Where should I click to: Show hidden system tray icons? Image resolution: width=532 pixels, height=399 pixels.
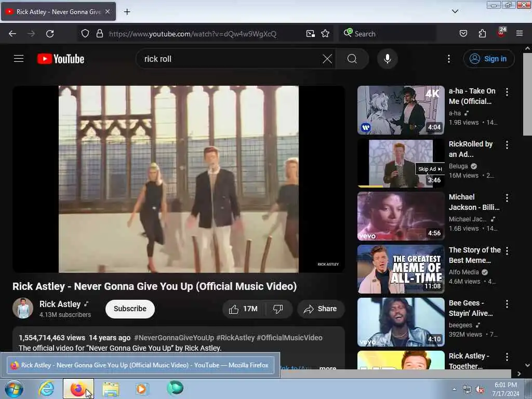(x=454, y=389)
